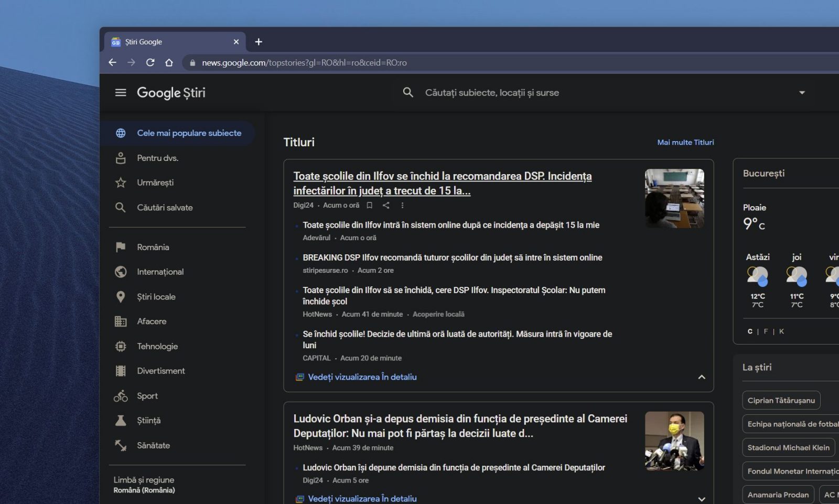Expand the Ludovic Orban story card
The height and width of the screenshot is (504, 839).
702,499
